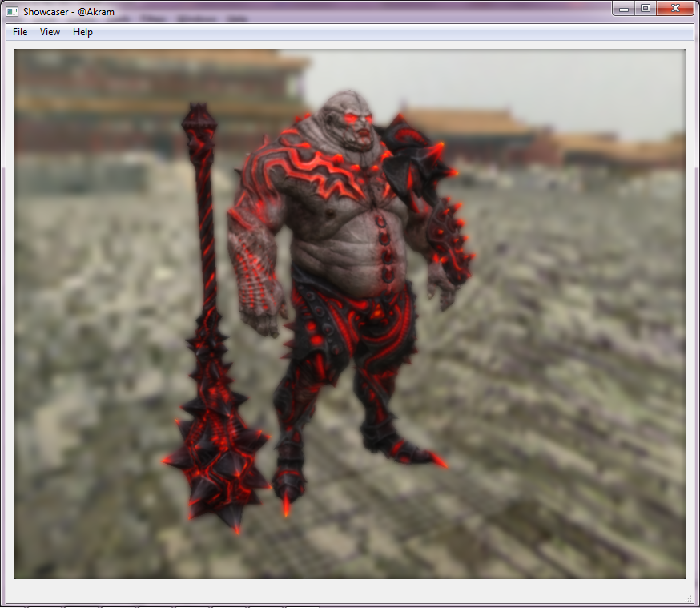The height and width of the screenshot is (608, 700).
Task: Select the spiked mace head at bottom
Action: (215, 465)
